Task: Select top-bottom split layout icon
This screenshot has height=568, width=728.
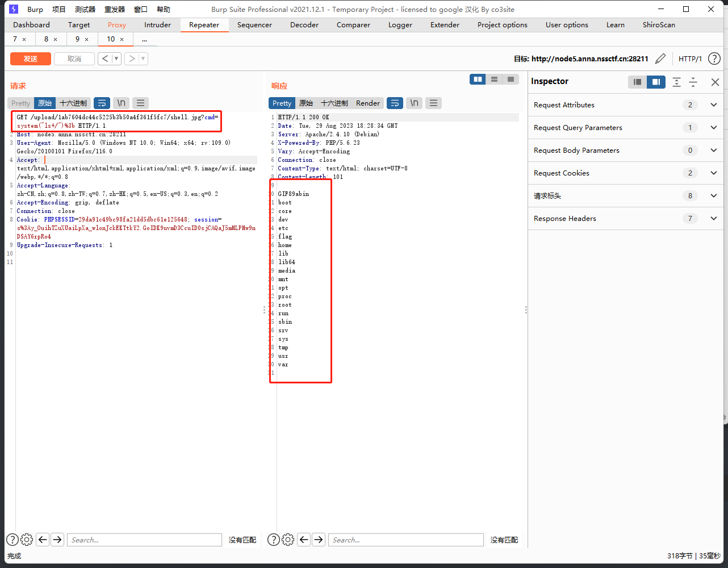Action: tap(495, 80)
